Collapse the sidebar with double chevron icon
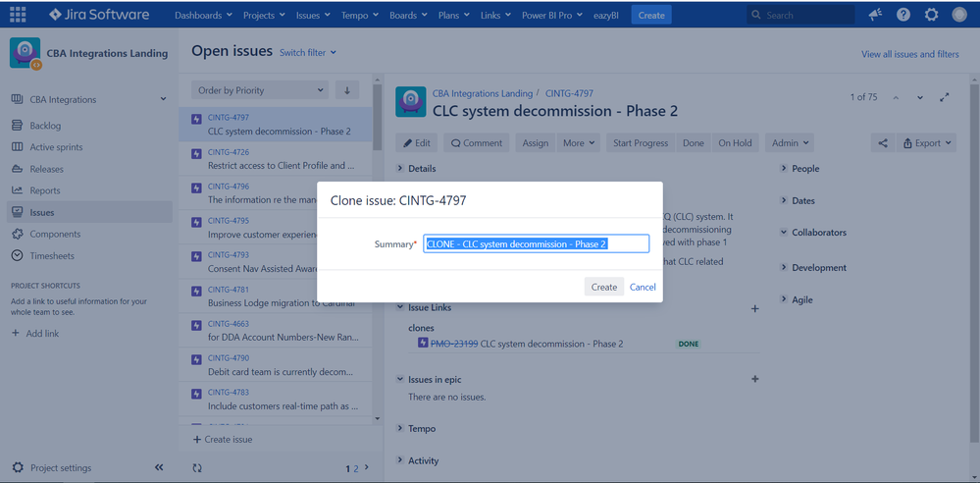 tap(159, 467)
